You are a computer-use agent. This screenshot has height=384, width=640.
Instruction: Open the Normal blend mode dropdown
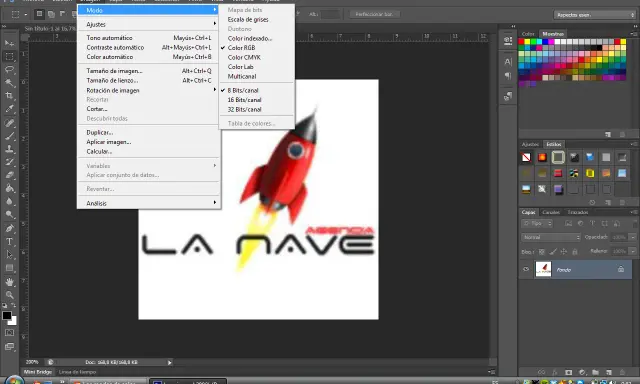pyautogui.click(x=551, y=237)
